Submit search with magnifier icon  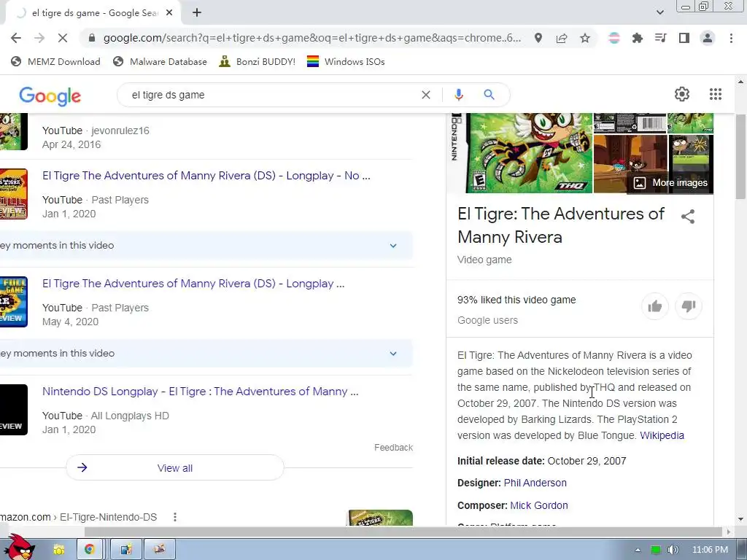click(x=489, y=95)
